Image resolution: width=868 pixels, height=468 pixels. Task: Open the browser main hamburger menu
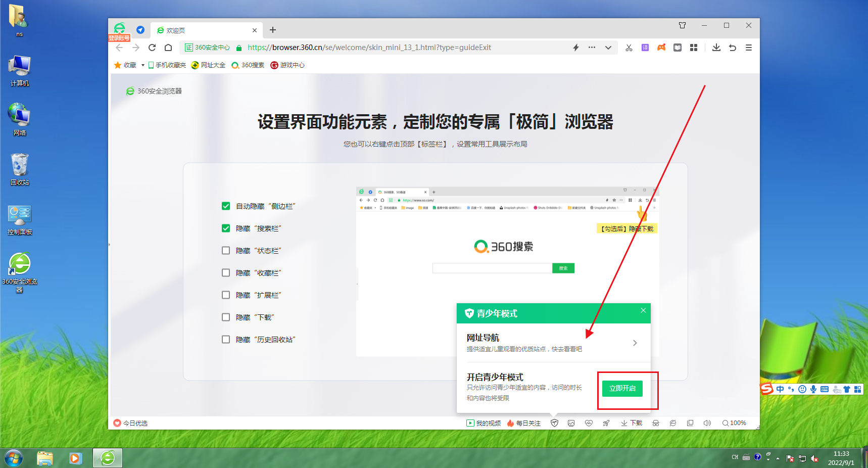click(749, 48)
